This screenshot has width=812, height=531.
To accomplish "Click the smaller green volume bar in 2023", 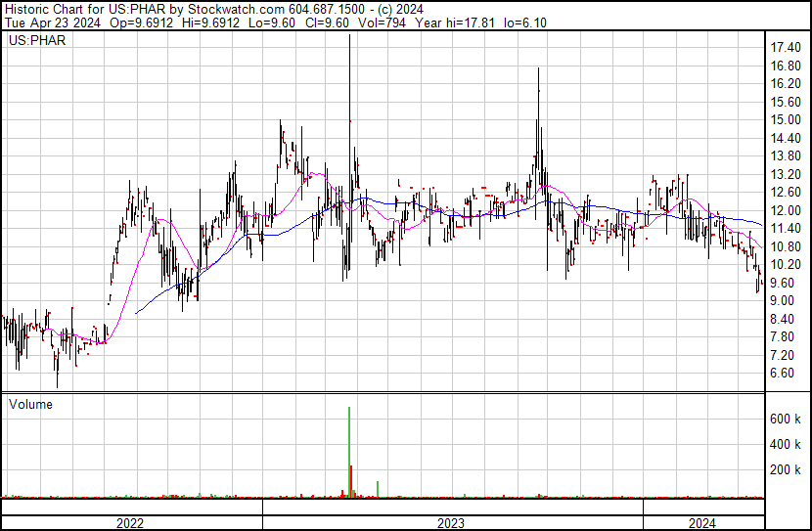I will pos(379,488).
